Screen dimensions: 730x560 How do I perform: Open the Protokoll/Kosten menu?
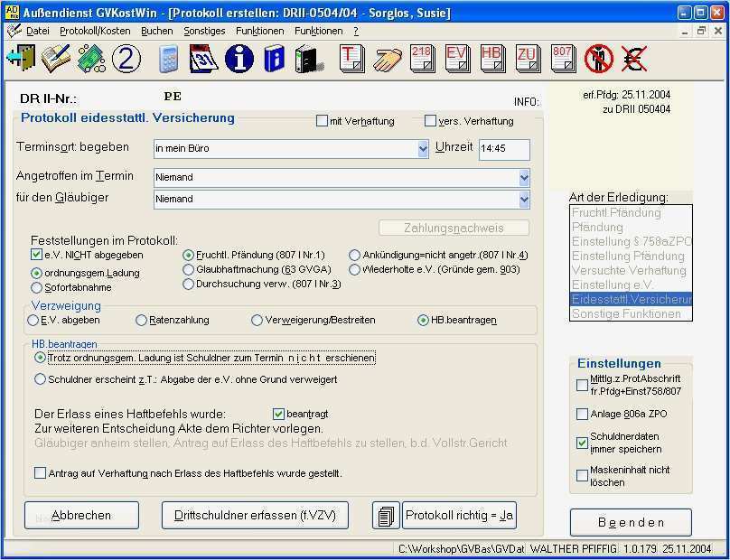pos(95,31)
